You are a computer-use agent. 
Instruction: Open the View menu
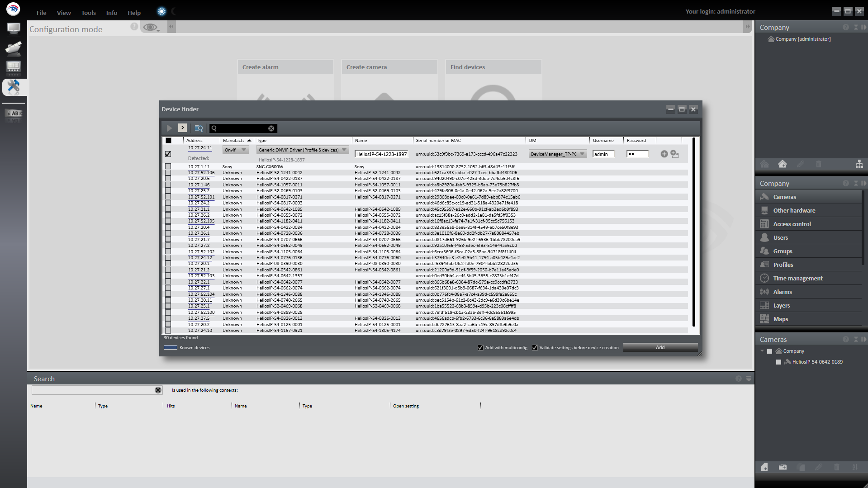(63, 13)
